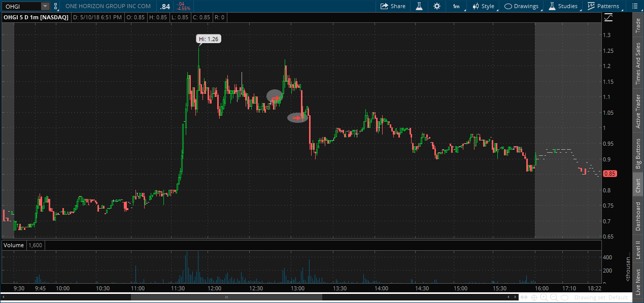The image size is (644, 303).
Task: Click the -4.55% change value
Action: (x=183, y=9)
